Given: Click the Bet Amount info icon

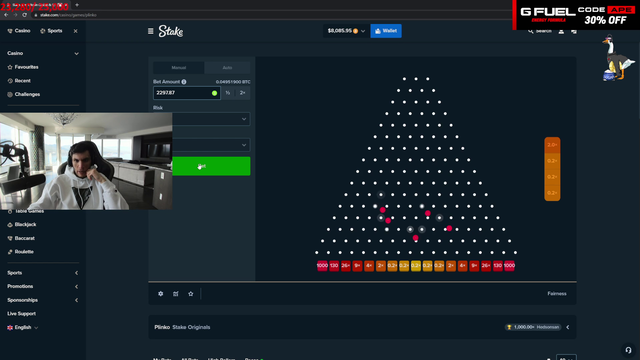Looking at the screenshot, I should [184, 82].
